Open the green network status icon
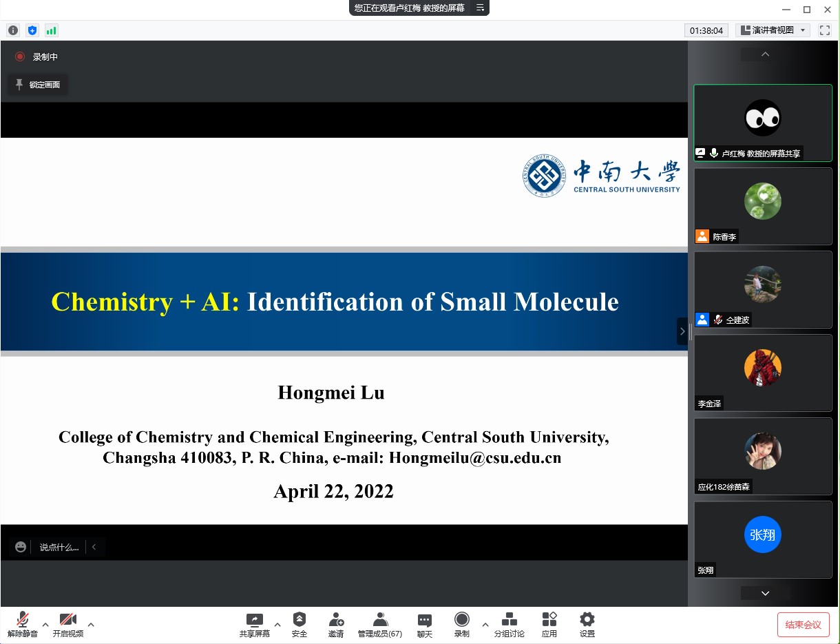 tap(51, 30)
